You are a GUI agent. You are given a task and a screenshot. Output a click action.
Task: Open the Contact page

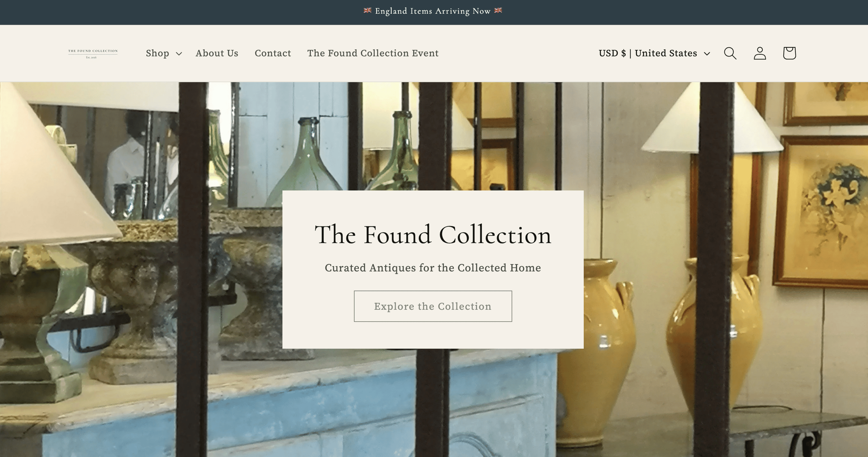(273, 53)
